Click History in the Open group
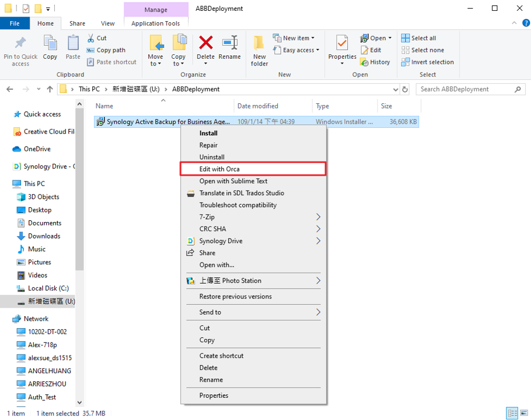This screenshot has width=531, height=420. pos(375,62)
